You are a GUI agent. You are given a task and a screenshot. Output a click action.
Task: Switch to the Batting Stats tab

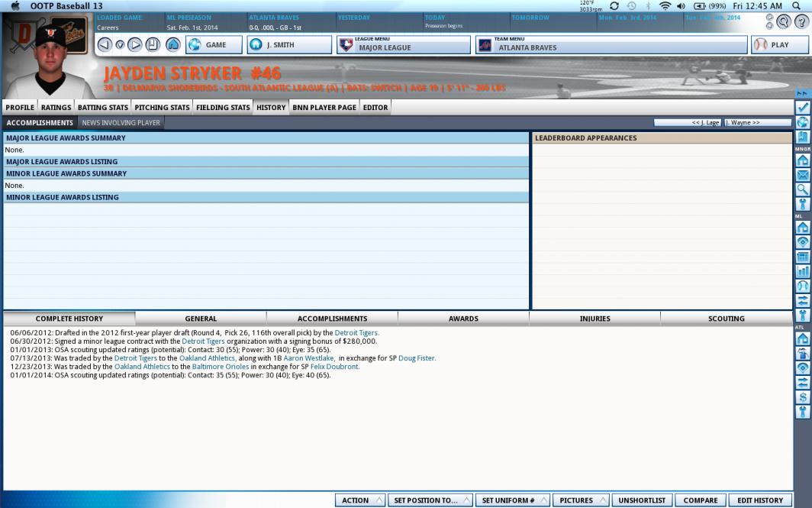(103, 108)
